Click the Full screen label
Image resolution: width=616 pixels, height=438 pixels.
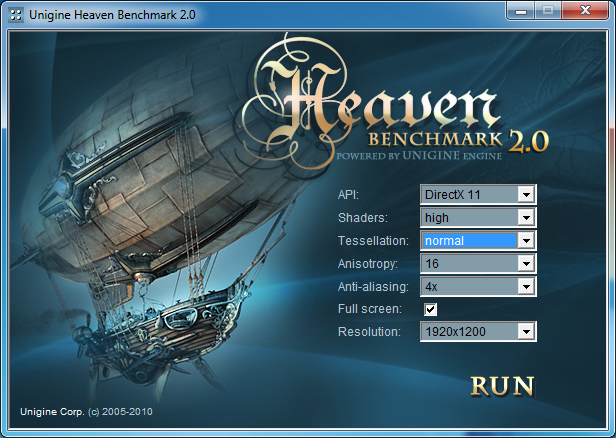(370, 309)
